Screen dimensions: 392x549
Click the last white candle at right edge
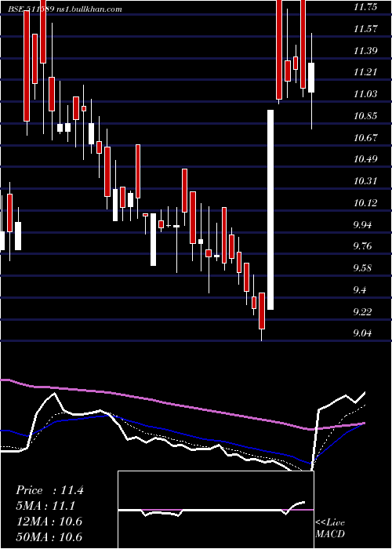pyautogui.click(x=311, y=78)
